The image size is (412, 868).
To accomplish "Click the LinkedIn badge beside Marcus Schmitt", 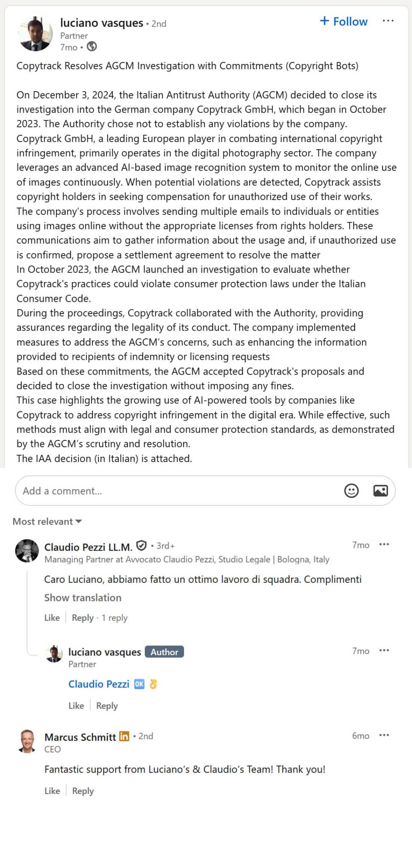I will [x=124, y=736].
